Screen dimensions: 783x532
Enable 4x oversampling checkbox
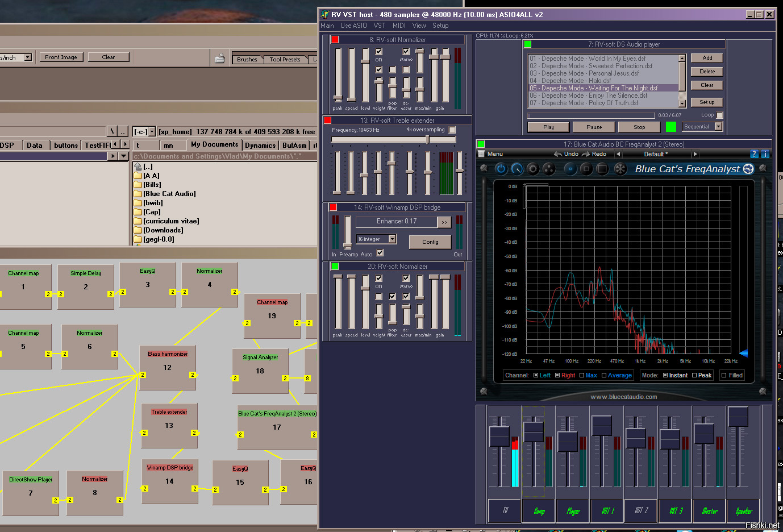(452, 130)
